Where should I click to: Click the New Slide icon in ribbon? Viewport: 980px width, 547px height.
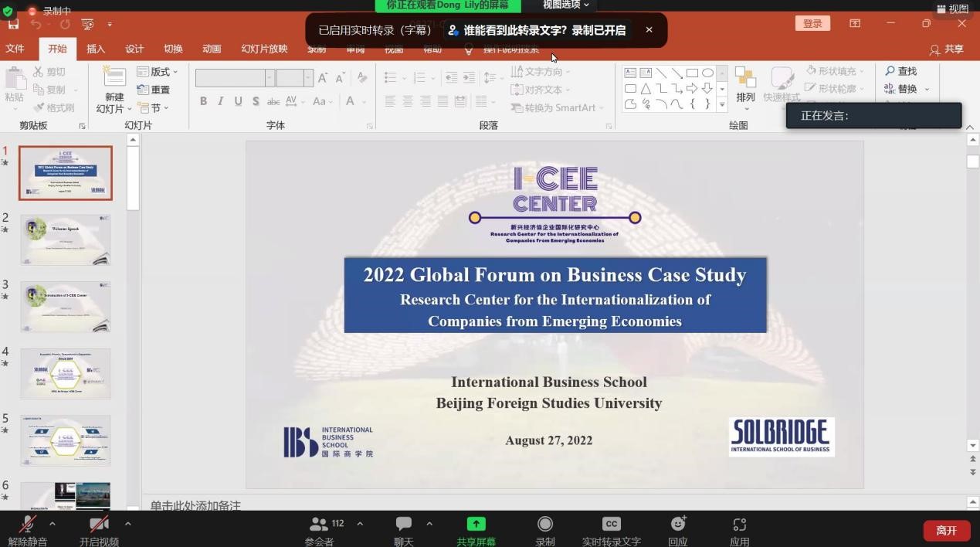pos(114,79)
